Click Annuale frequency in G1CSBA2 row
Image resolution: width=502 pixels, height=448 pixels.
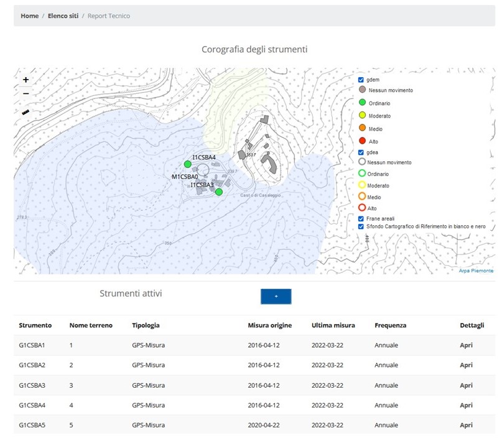click(386, 365)
